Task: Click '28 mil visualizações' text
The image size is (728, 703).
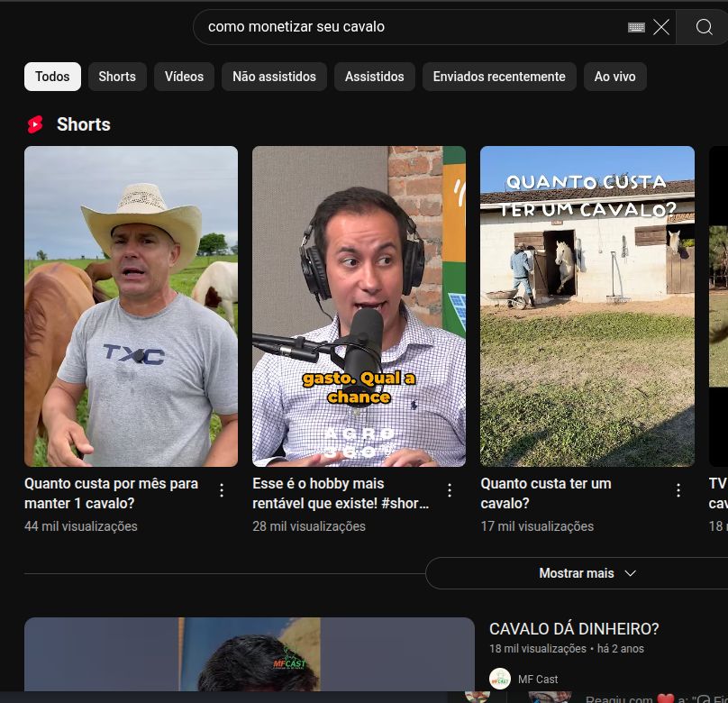Action: pos(309,526)
